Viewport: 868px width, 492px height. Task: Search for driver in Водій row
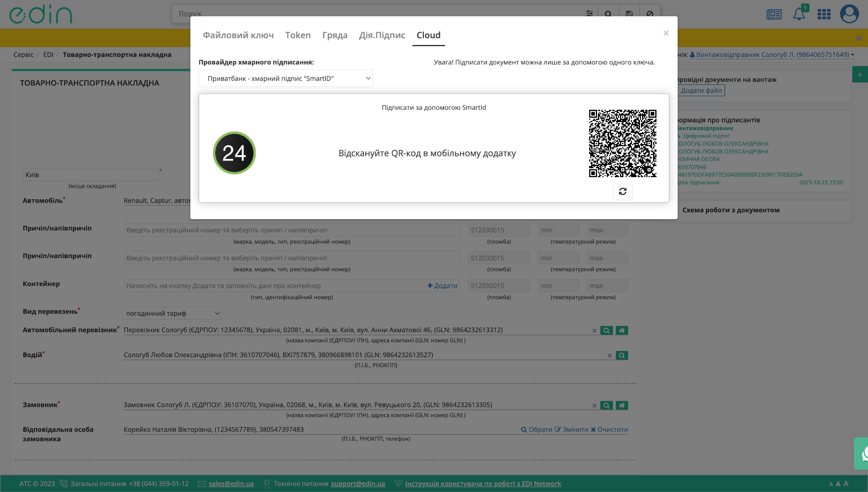[622, 356]
